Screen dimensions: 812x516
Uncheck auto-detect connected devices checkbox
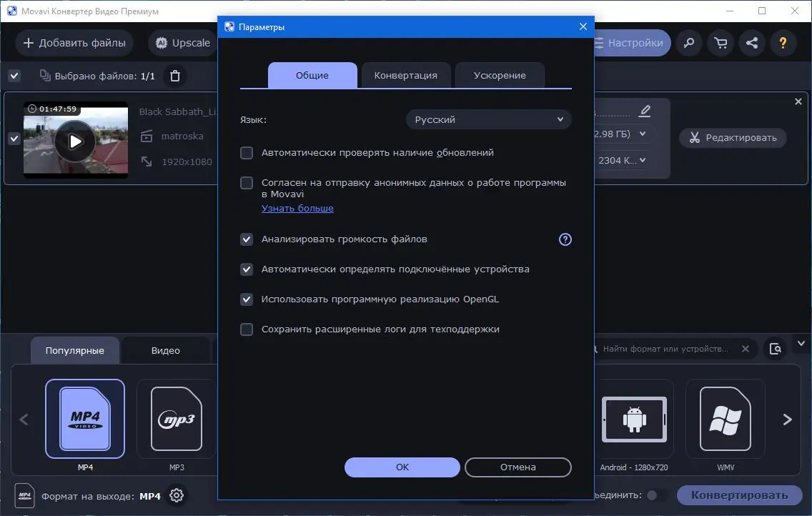pyautogui.click(x=247, y=269)
